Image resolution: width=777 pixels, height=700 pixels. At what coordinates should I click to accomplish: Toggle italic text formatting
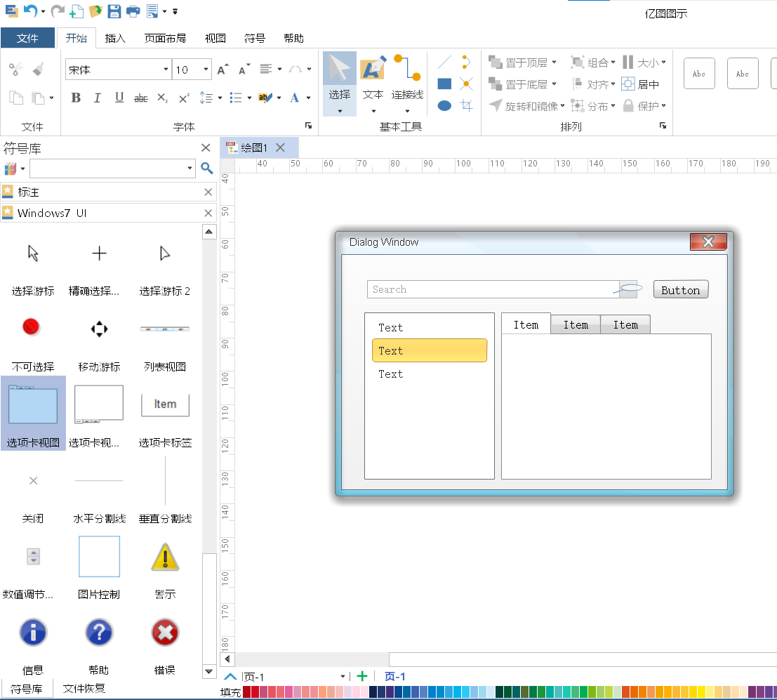tap(98, 98)
